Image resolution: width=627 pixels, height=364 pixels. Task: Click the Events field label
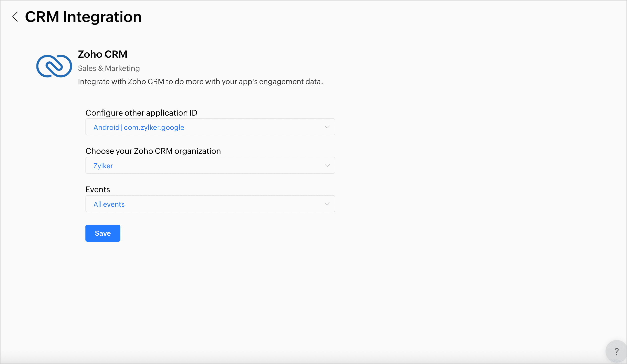97,189
